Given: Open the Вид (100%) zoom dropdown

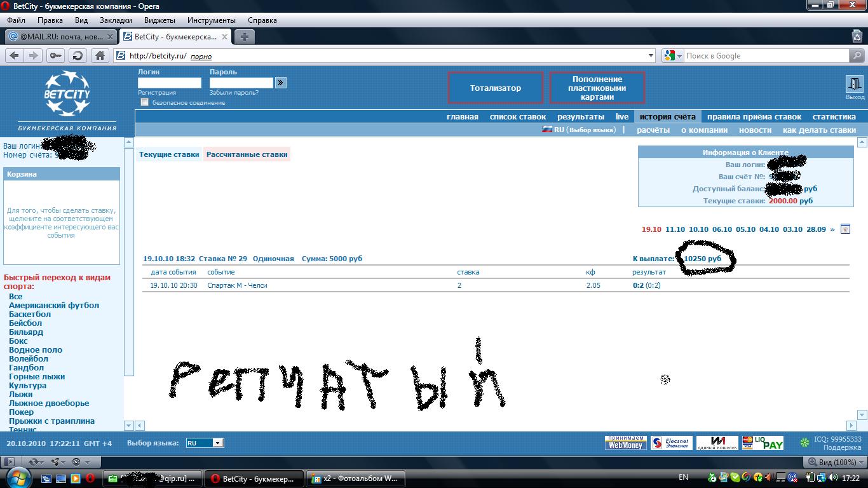Looking at the screenshot, I should pyautogui.click(x=833, y=462).
